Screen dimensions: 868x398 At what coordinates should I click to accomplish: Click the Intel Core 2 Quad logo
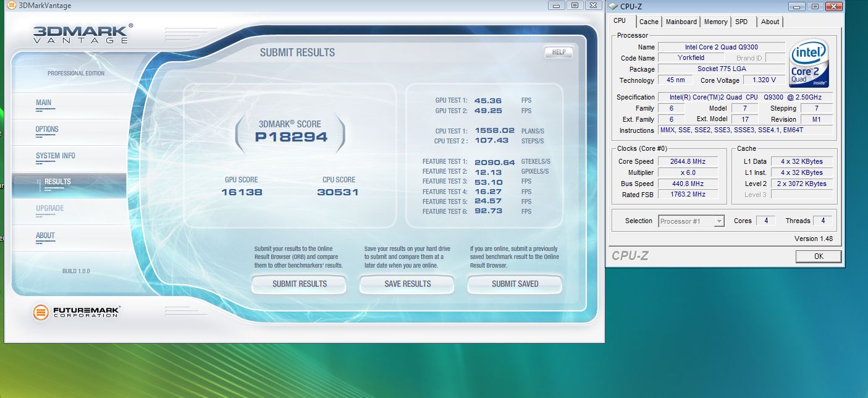tap(809, 64)
